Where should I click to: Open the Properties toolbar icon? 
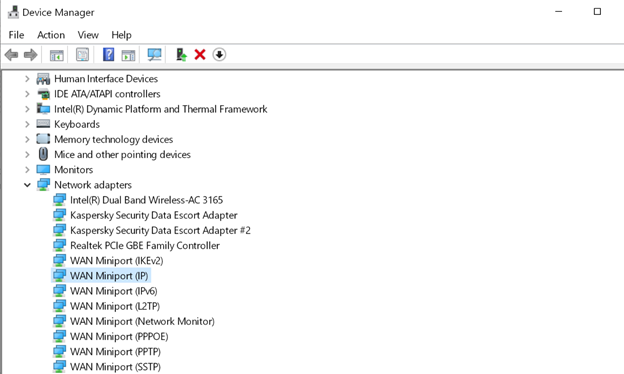82,55
